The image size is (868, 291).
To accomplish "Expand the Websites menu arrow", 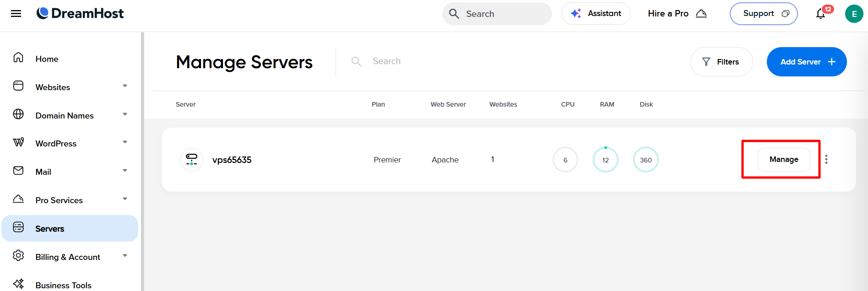I will point(125,86).
